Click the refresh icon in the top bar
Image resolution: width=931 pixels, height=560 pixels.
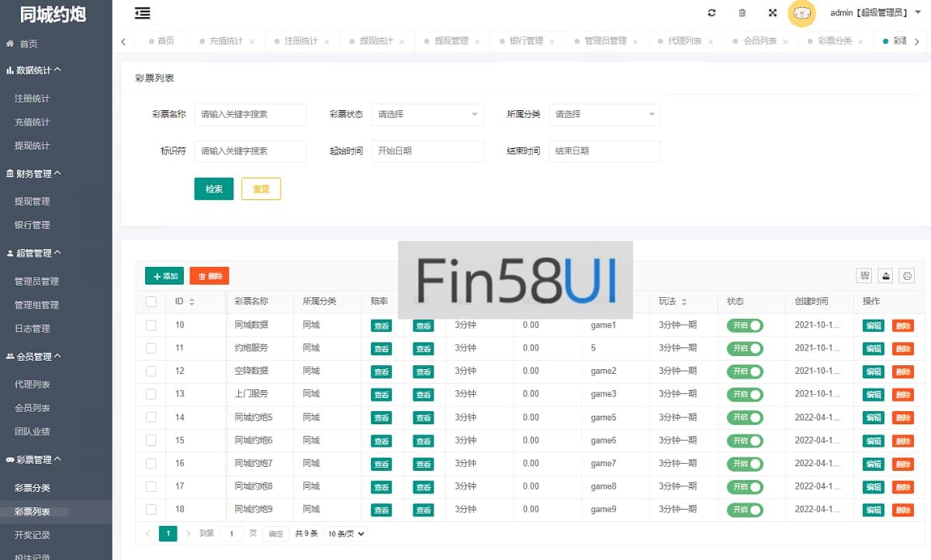click(711, 13)
